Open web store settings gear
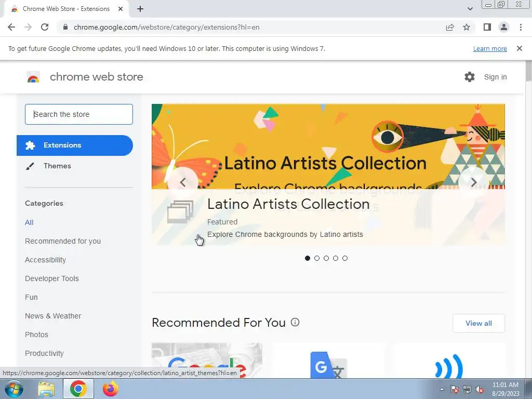Viewport: 532px width, 399px height. tap(470, 77)
